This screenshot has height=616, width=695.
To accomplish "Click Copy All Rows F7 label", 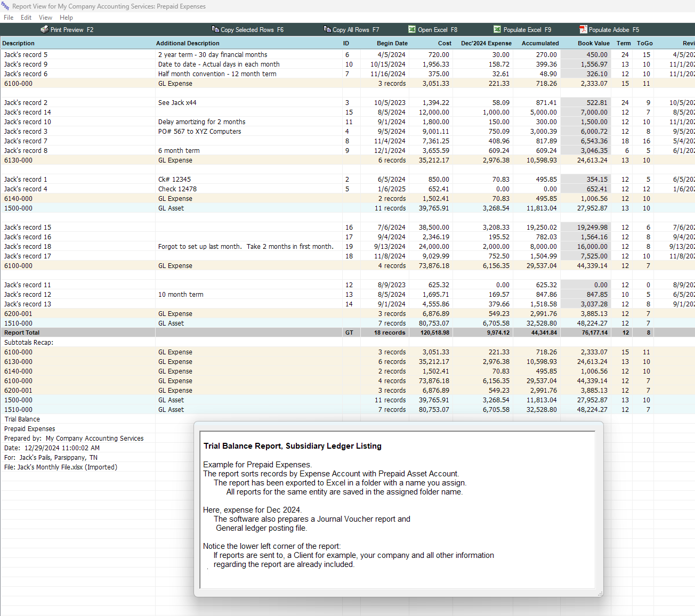I will click(x=356, y=30).
